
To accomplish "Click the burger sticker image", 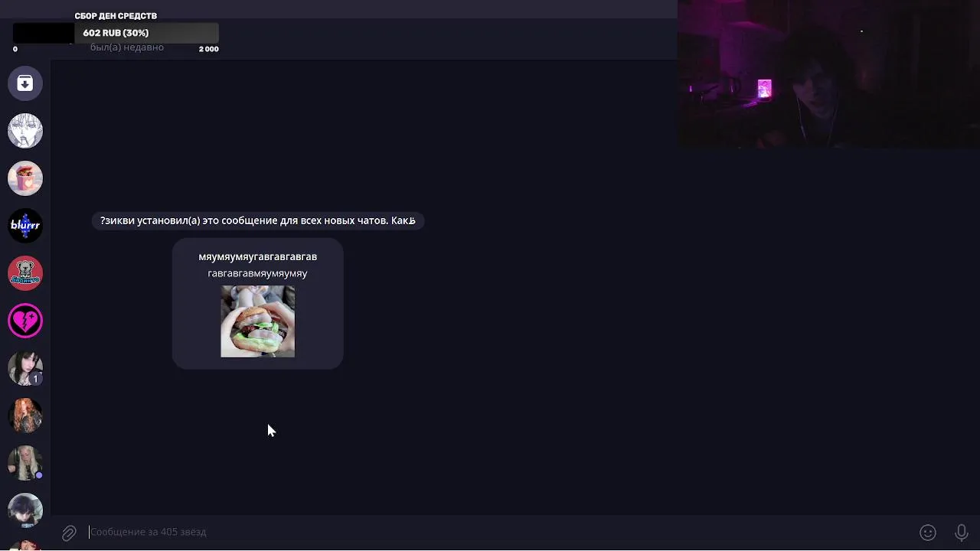I will click(x=258, y=321).
